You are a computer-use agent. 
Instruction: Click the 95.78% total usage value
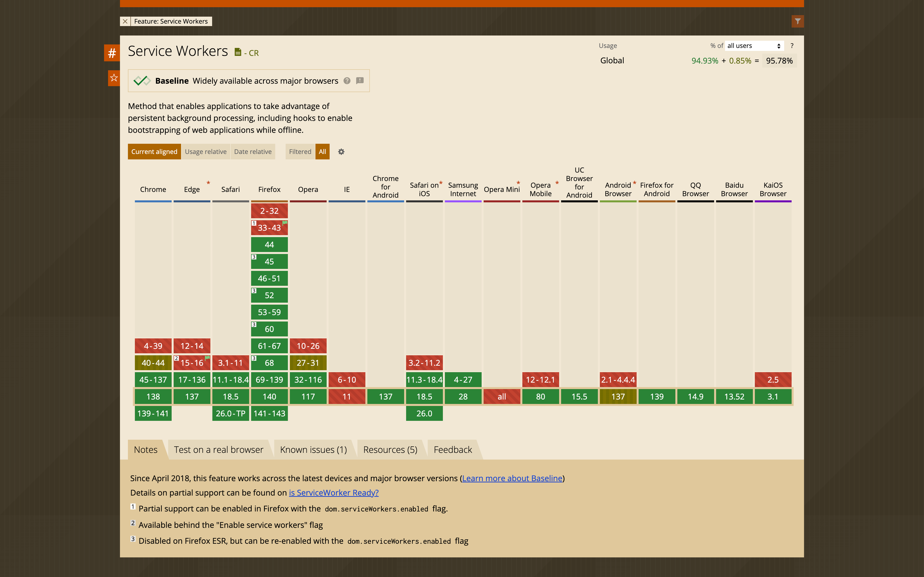click(779, 61)
